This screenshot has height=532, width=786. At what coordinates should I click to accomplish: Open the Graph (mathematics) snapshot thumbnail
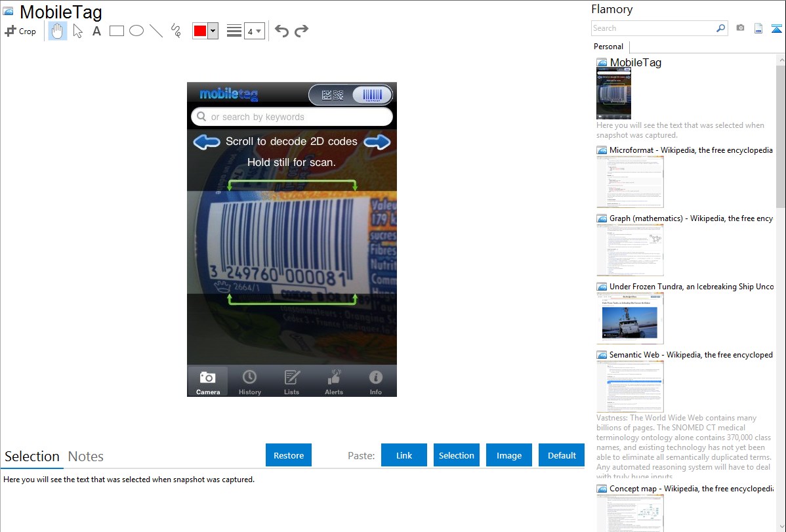pos(630,250)
